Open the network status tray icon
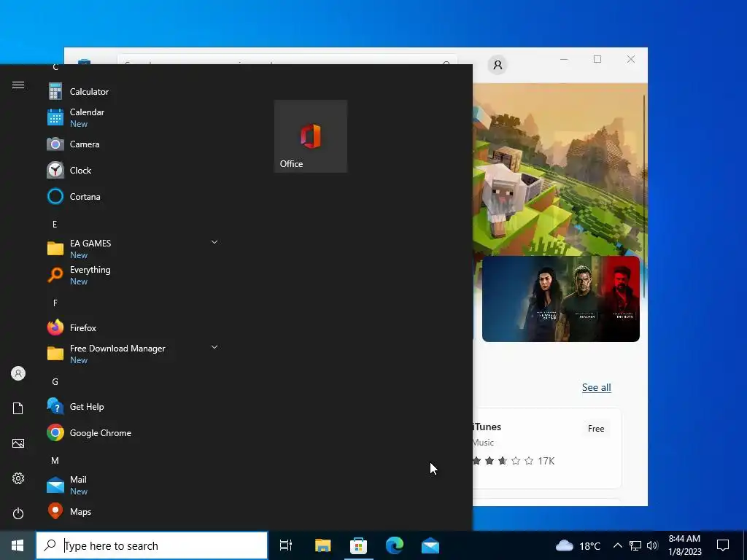747x560 pixels. coord(635,545)
